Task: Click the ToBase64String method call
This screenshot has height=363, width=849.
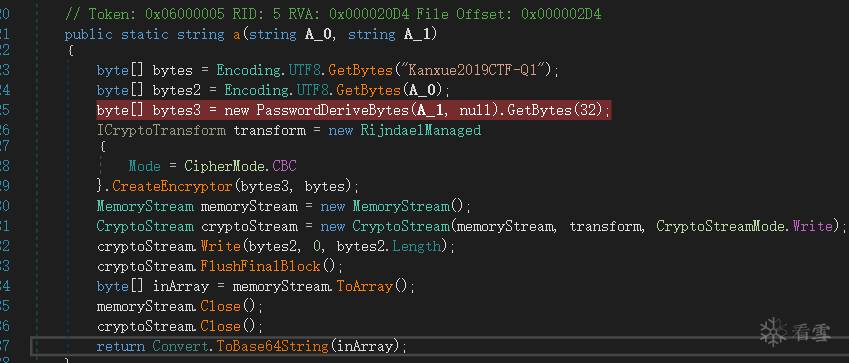Action: [272, 346]
